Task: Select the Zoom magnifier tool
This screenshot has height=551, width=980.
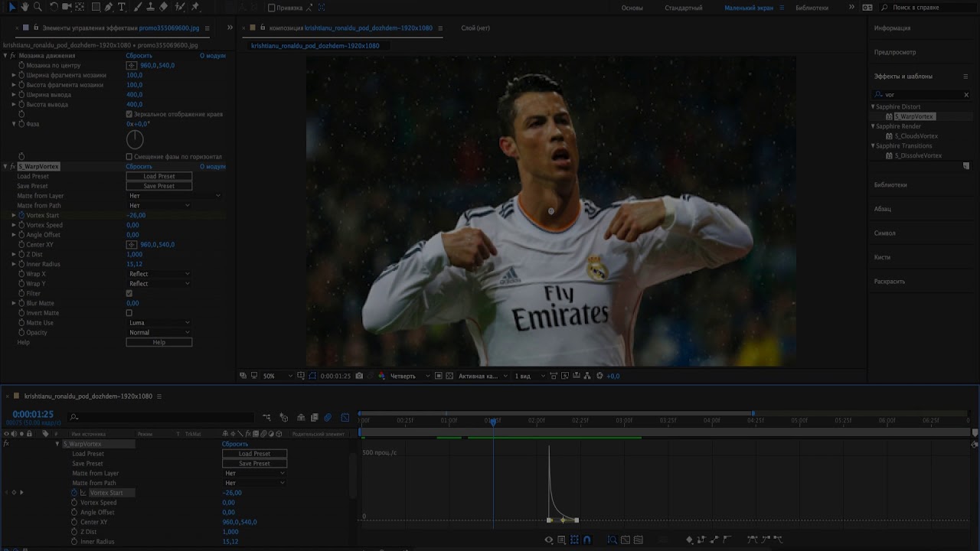Action: (38, 7)
